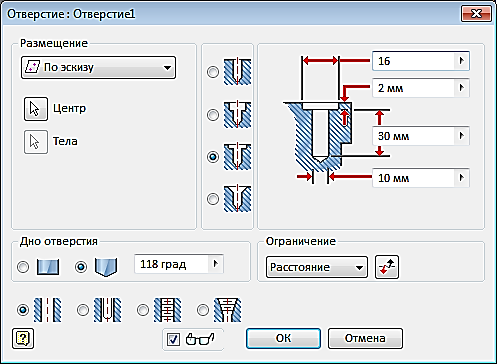This screenshot has width=497, height=364.
Task: Select the countersink hole type icon
Action: point(237,199)
